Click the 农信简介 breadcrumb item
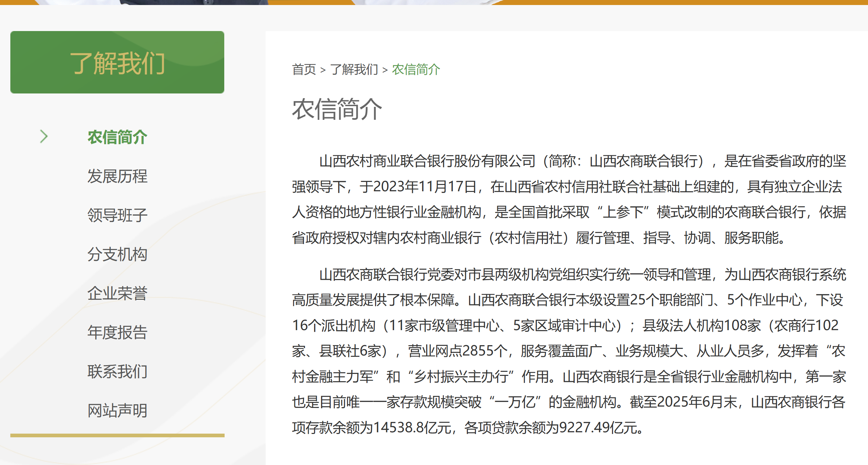The height and width of the screenshot is (465, 868). pos(416,70)
